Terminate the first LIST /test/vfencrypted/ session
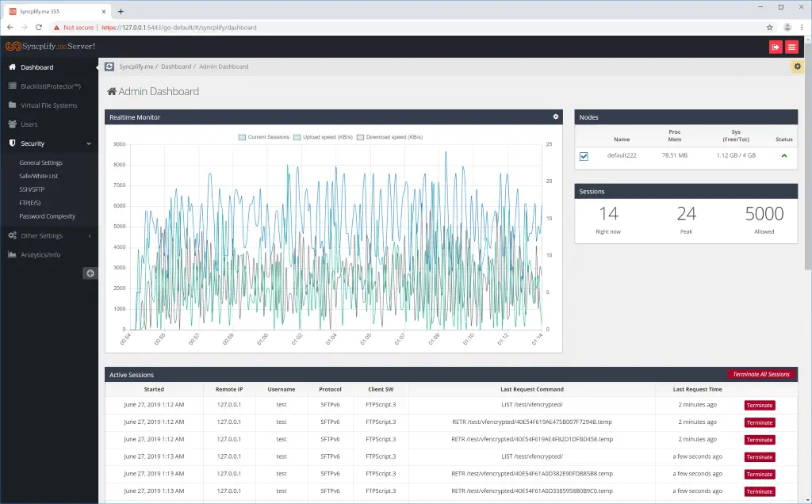Image resolution: width=812 pixels, height=504 pixels. click(759, 405)
